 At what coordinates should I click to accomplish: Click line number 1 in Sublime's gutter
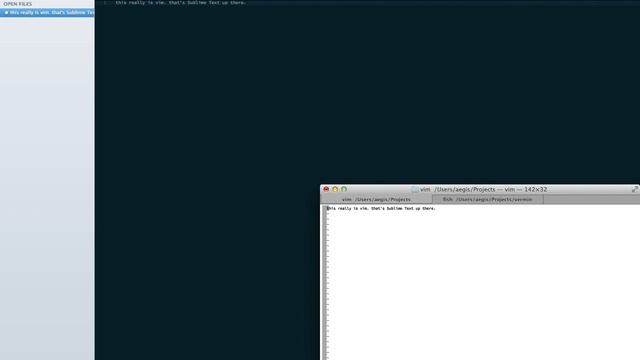[105, 2]
